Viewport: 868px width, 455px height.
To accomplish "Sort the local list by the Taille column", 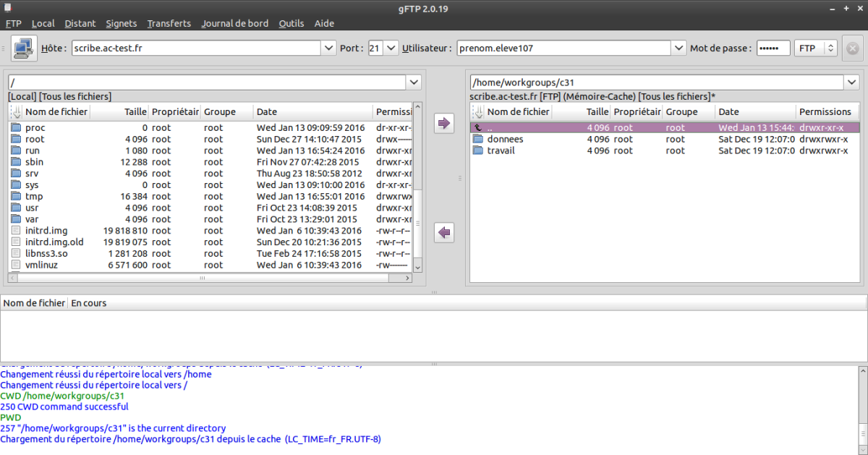I will click(119, 112).
